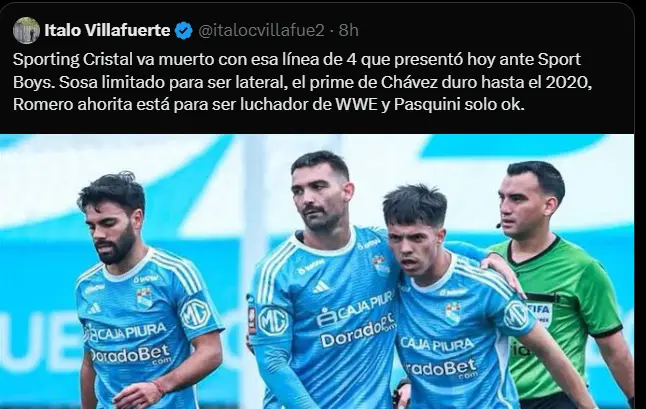Click the referee in the green shirt
Screen dimensions: 646x409
562,284
